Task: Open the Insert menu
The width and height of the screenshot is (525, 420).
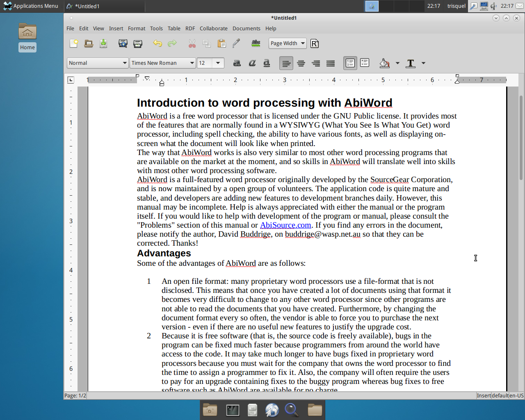Action: 116,29
